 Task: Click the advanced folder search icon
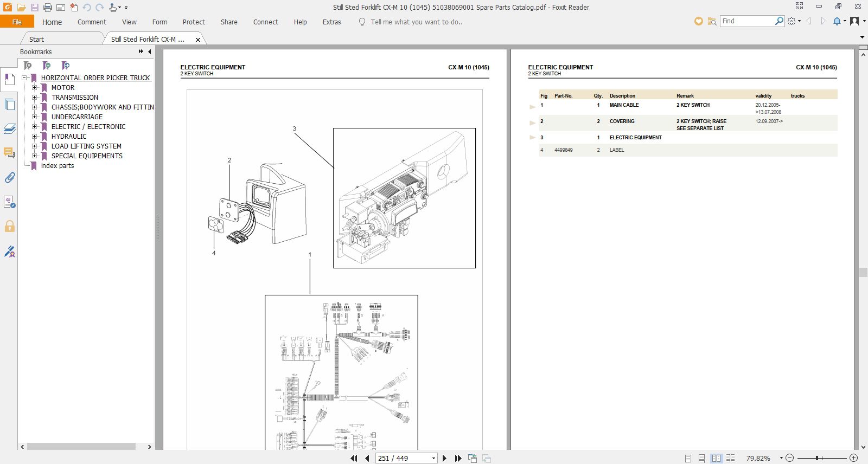[x=712, y=21]
